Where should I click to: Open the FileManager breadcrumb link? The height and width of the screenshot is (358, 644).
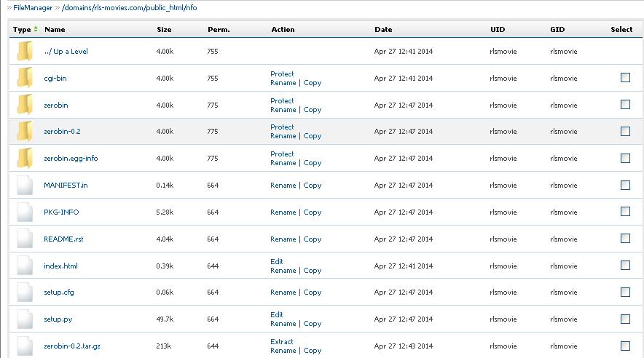34,7
